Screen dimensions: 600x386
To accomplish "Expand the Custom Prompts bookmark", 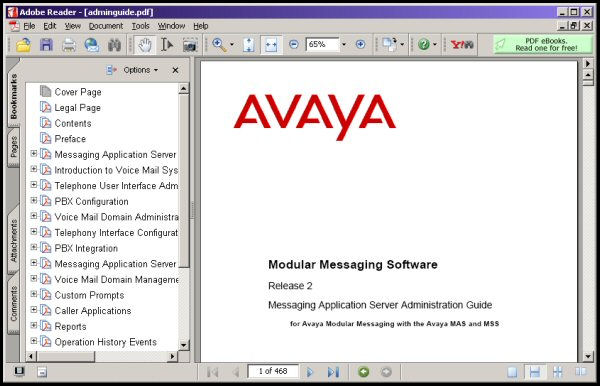I will point(34,294).
